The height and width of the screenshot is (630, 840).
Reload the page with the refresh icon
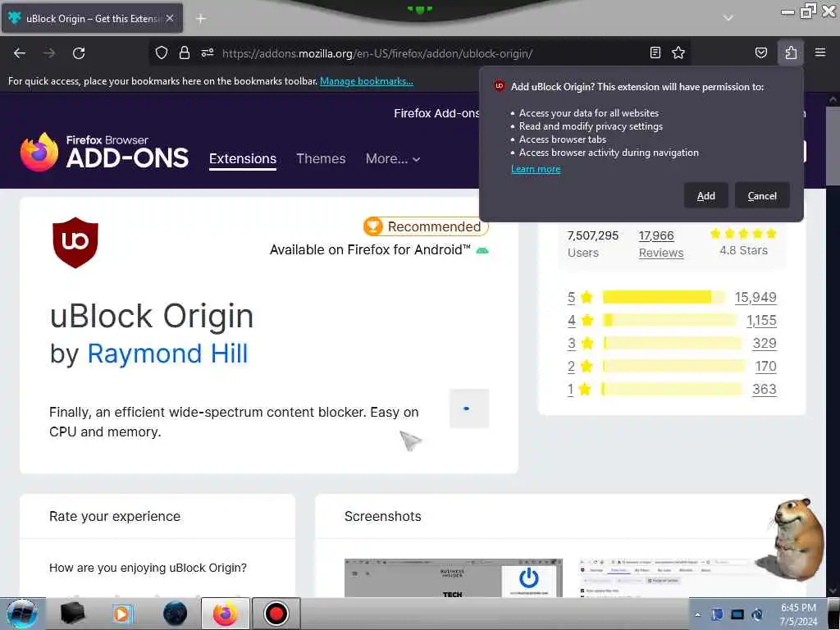pos(79,53)
